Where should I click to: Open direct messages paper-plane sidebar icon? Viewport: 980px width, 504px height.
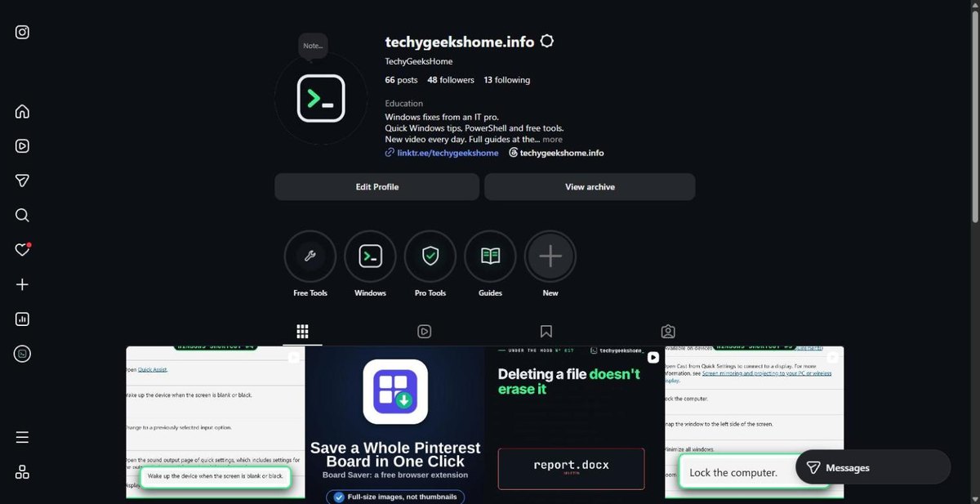pyautogui.click(x=23, y=181)
